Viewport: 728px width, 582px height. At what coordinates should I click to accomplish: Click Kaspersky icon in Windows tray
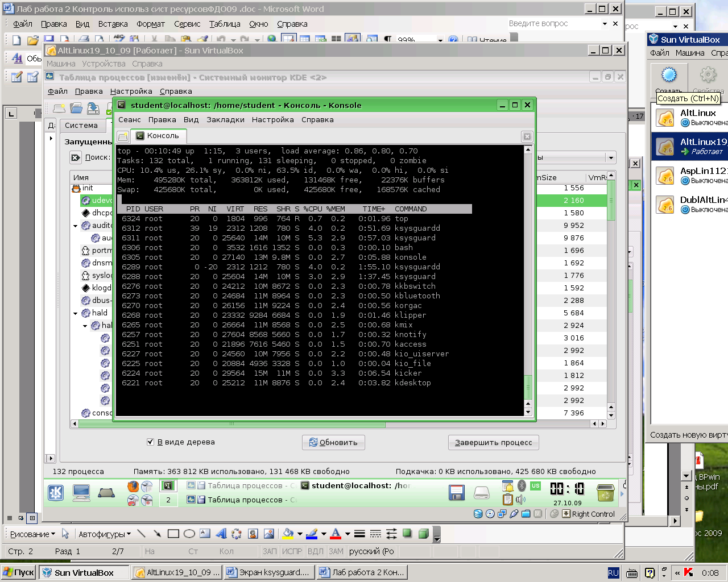pyautogui.click(x=689, y=572)
